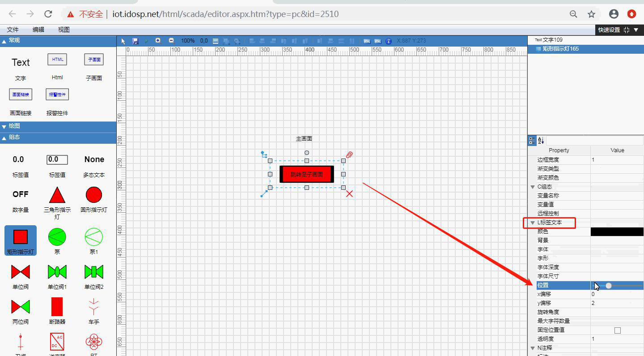This screenshot has height=356, width=644.
Task: Click the green run preview icon
Action: (x=146, y=41)
